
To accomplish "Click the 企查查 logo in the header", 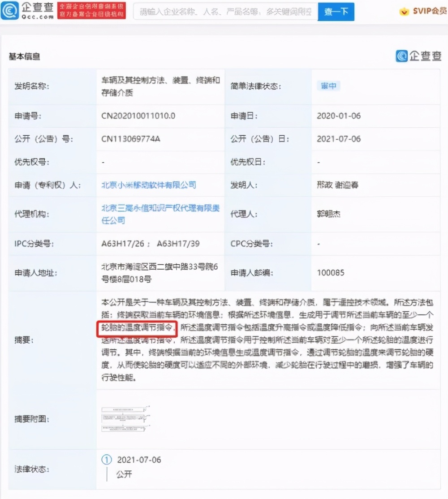I will 27,10.
